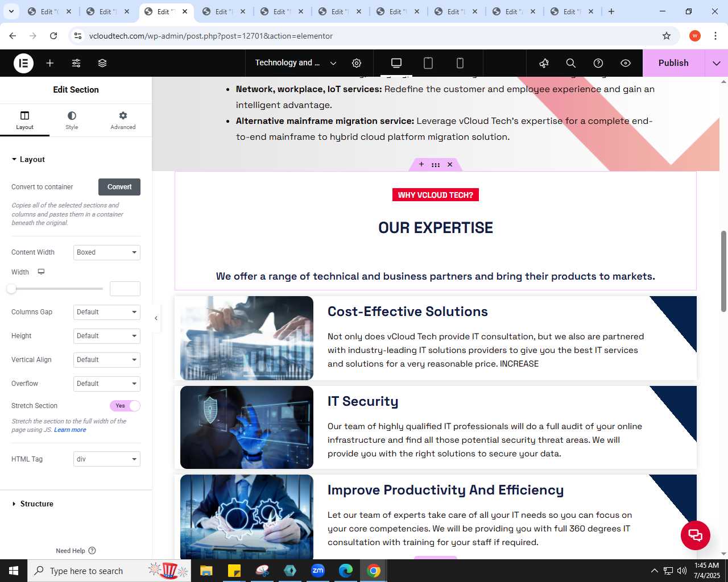Click the Width value input field
This screenshot has width=728, height=582.
125,289
